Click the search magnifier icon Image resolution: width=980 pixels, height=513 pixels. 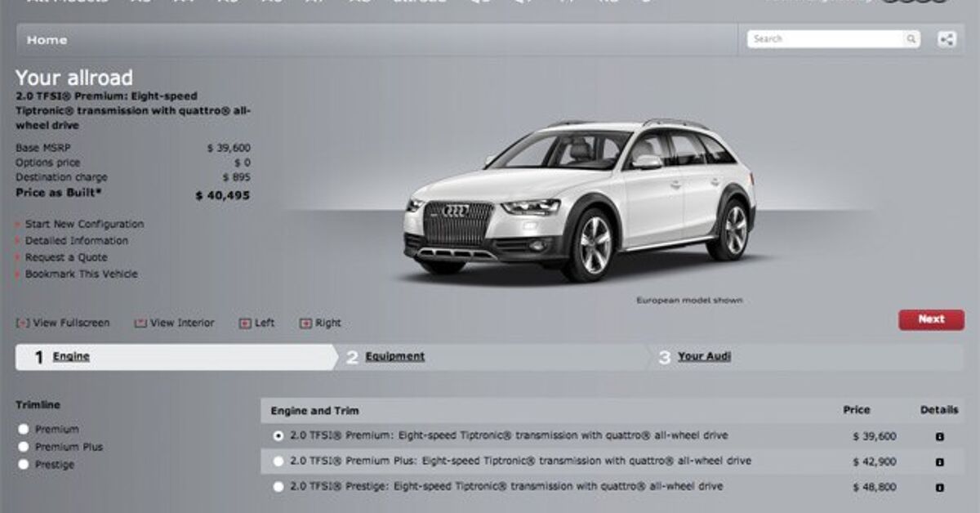911,38
